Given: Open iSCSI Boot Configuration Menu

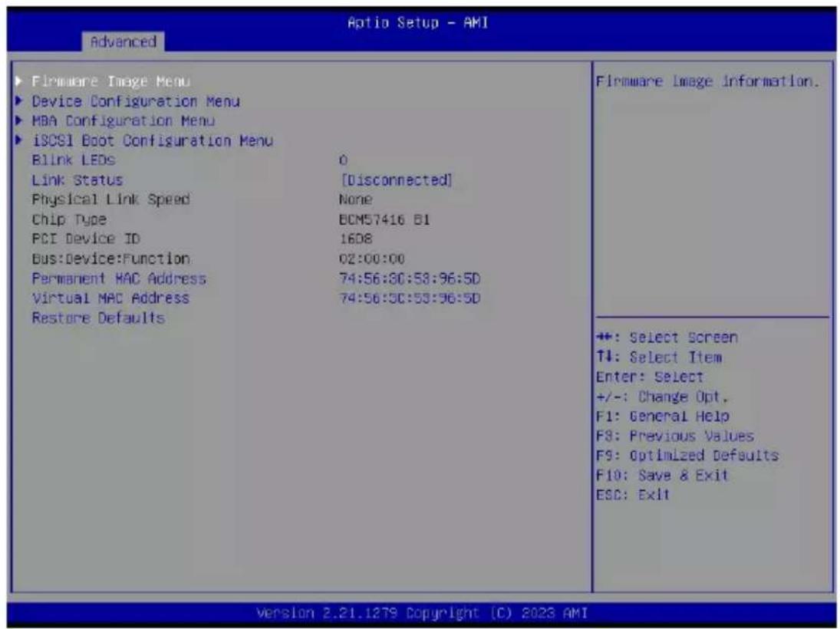Looking at the screenshot, I should pos(152,140).
